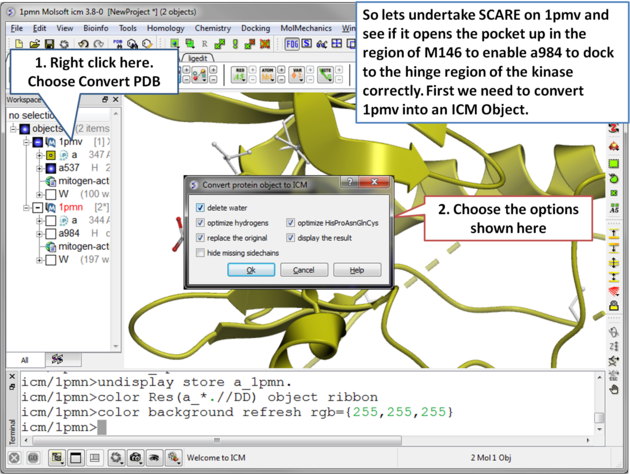Click the Help question mark in dialog title
Image resolution: width=630 pixels, height=474 pixels.
348,184
